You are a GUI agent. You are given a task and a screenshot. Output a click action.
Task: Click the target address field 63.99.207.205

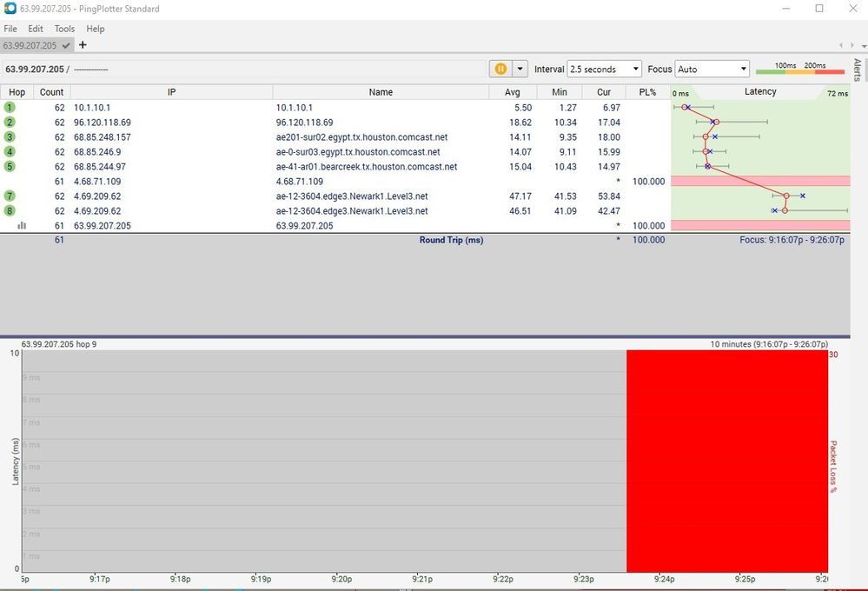(x=35, y=69)
